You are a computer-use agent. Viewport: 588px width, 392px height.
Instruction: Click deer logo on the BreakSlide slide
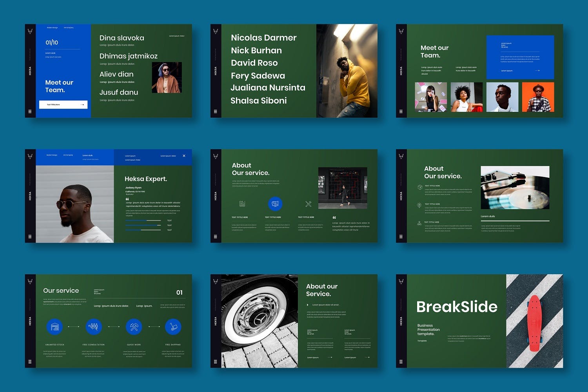(401, 281)
